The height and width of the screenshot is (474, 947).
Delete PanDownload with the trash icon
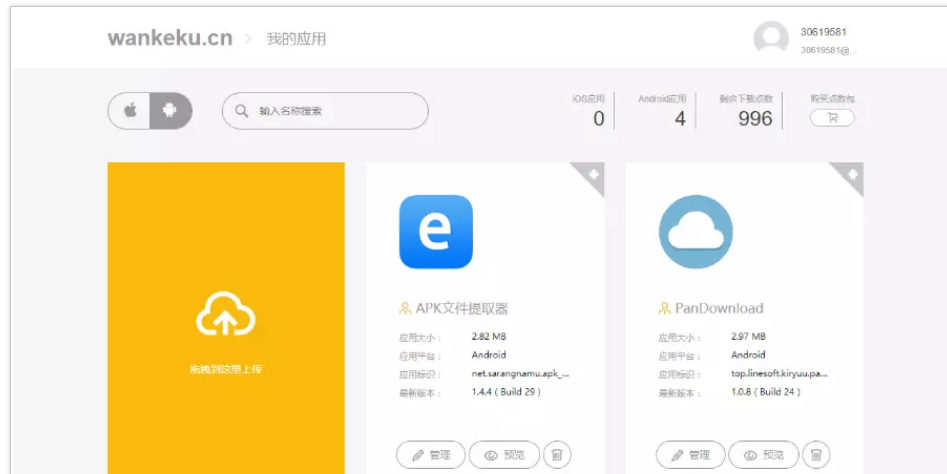(x=817, y=455)
